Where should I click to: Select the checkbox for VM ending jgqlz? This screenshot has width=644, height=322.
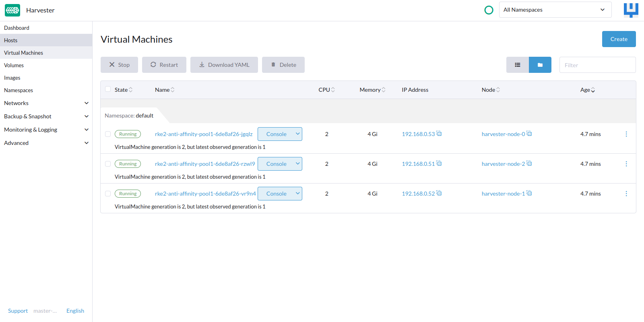point(108,134)
